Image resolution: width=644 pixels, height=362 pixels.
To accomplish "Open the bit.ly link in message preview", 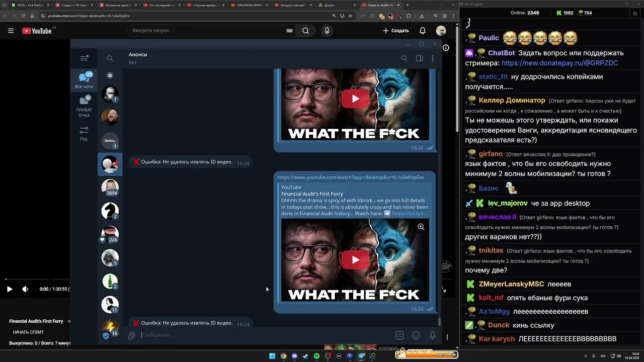I will (410, 213).
